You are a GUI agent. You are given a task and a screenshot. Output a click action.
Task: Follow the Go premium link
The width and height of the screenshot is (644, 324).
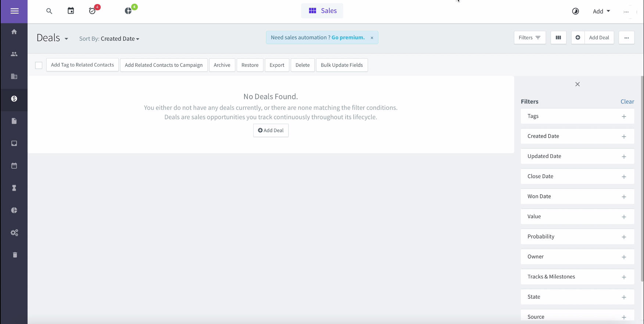[348, 37]
